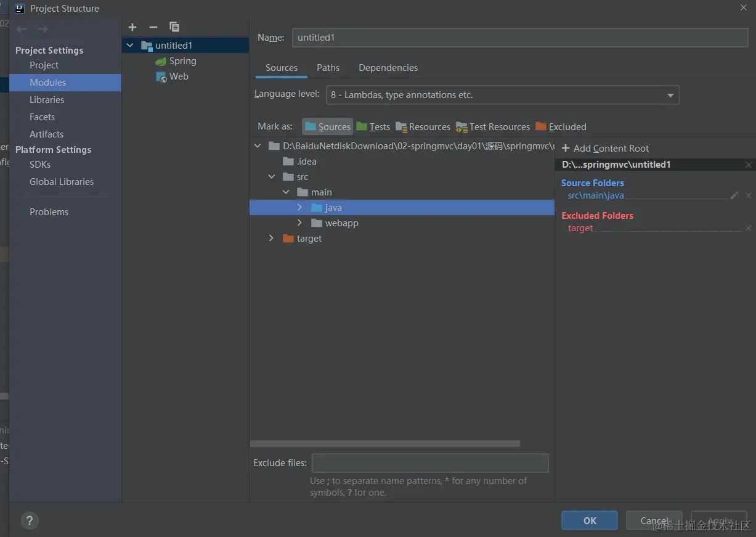Remove the content root D:\...springmvc\untitled1
The image size is (756, 537).
pyautogui.click(x=749, y=165)
